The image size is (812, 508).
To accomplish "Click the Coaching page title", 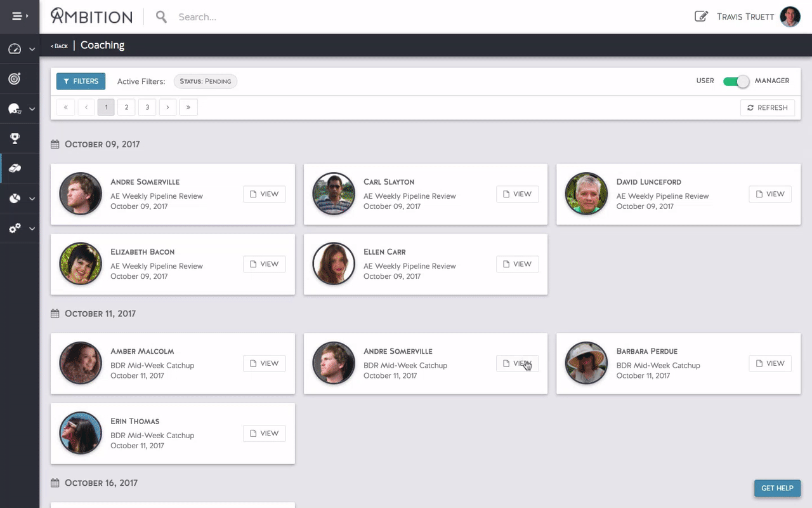I will pyautogui.click(x=102, y=45).
